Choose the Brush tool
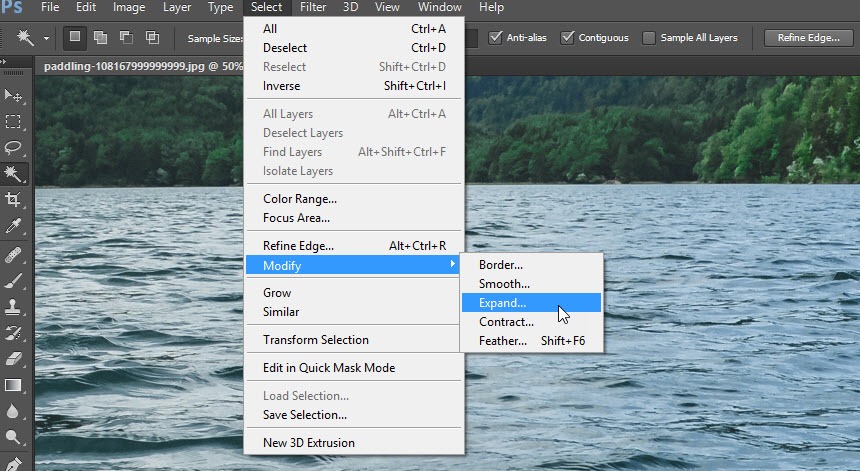 [x=14, y=279]
